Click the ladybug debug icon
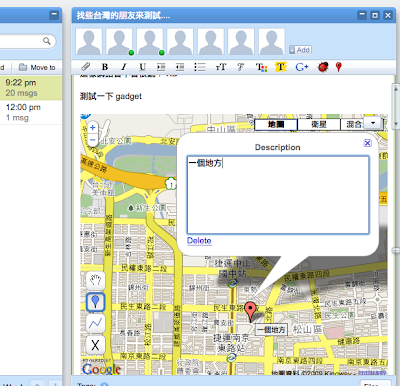Viewport: 400px width, 386px height. [x=323, y=67]
